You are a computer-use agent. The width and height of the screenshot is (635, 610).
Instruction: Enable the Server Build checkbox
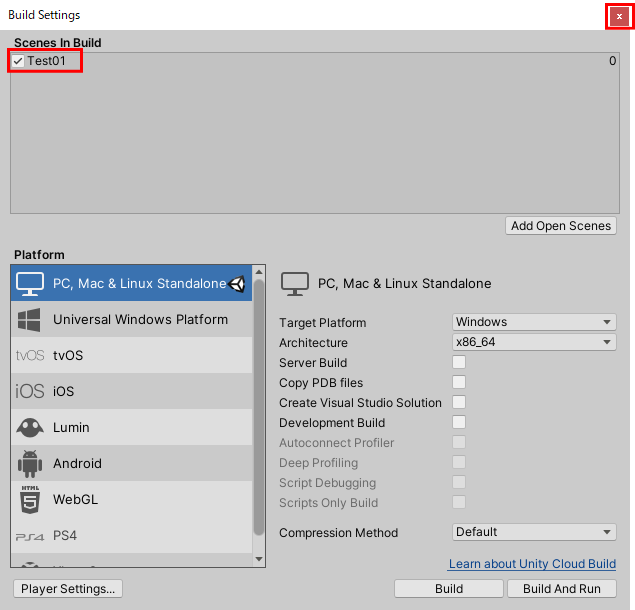point(459,362)
